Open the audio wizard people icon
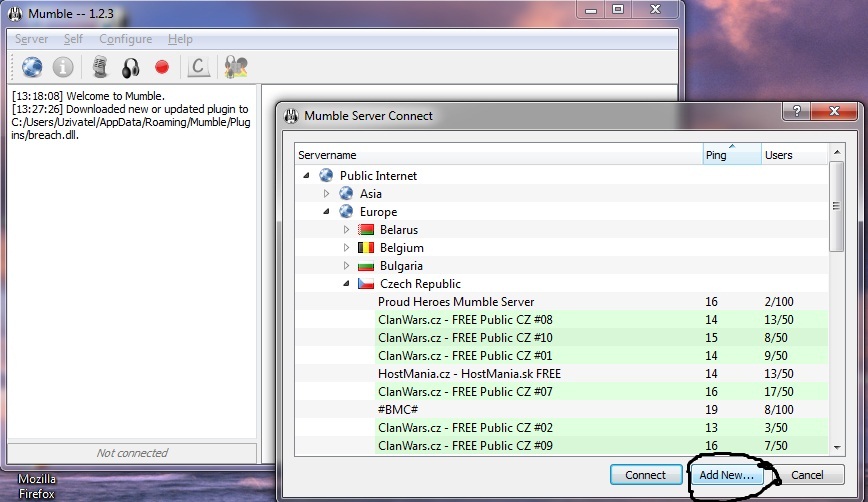 coord(236,67)
